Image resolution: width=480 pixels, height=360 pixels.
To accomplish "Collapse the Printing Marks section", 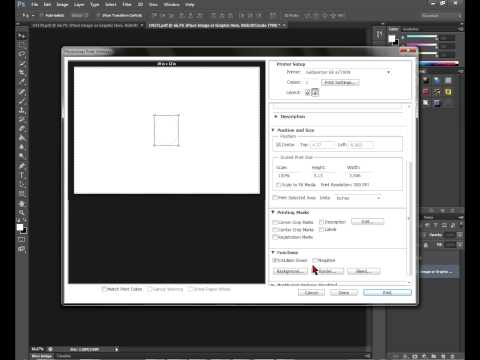I will (x=273, y=212).
